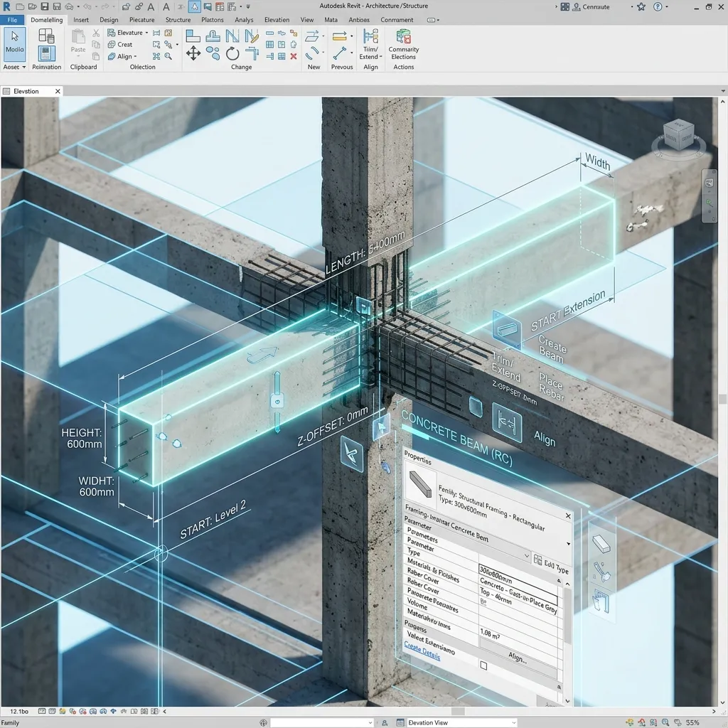Viewport: 728px width, 728px height.
Task: Toggle the highlighted quick access toolbar button
Action: [x=195, y=6]
